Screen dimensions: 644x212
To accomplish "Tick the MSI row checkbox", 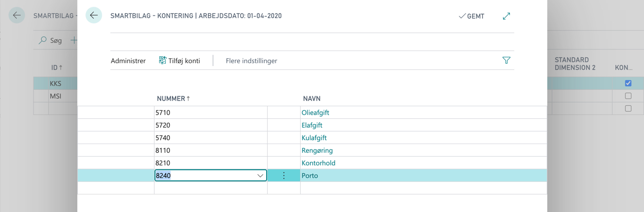I will pyautogui.click(x=628, y=96).
